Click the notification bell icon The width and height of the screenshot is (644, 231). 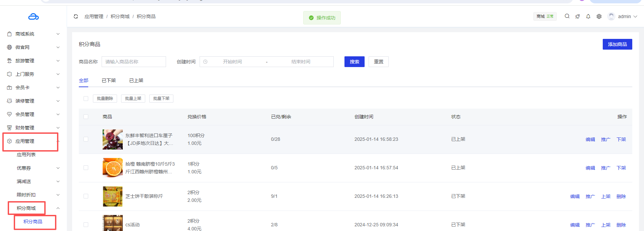click(x=588, y=16)
